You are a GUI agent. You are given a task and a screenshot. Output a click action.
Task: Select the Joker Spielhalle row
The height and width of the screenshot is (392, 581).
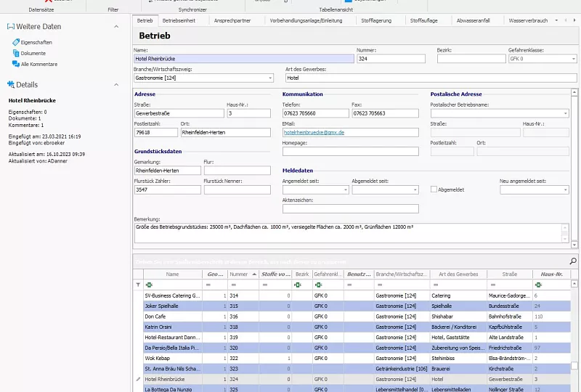point(357,306)
